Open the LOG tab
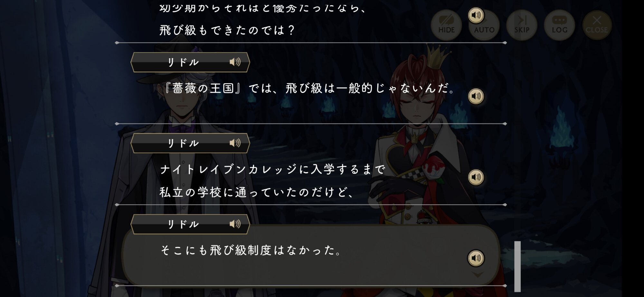Image resolution: width=644 pixels, height=297 pixels. [x=560, y=25]
